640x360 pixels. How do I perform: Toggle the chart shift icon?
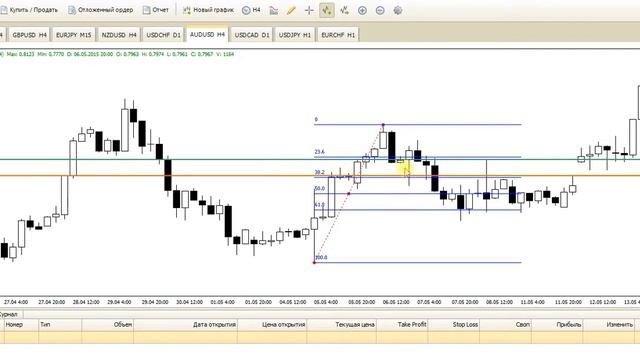pyautogui.click(x=344, y=11)
